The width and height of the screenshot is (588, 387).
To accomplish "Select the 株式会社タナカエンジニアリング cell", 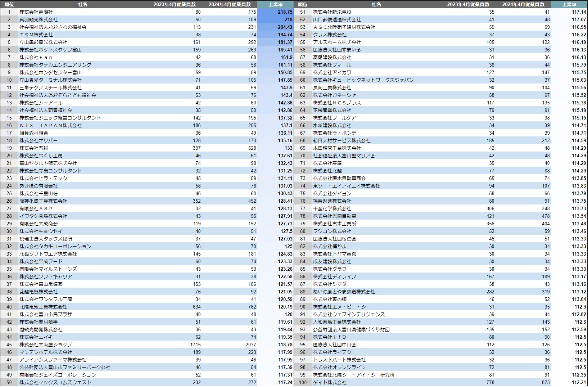I will [55, 65].
